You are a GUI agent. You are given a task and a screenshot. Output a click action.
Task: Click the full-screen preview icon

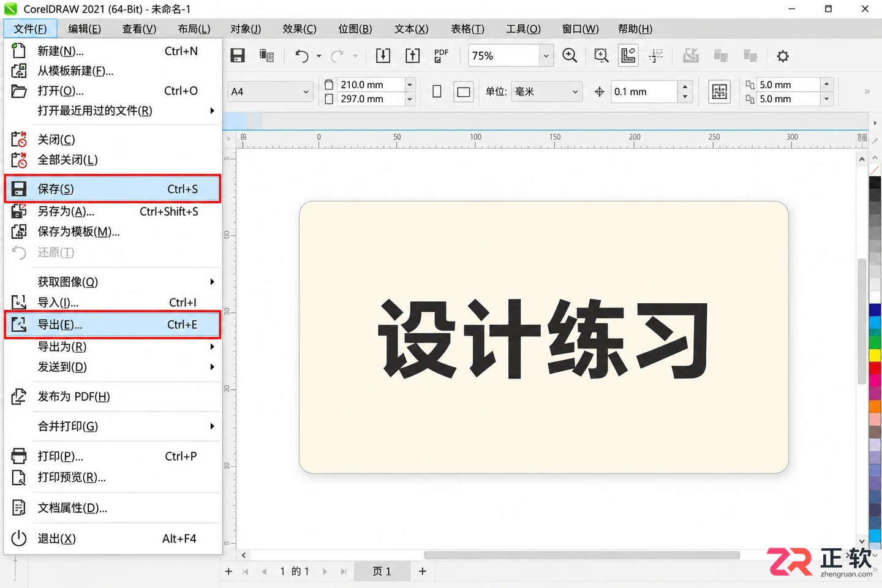(601, 56)
